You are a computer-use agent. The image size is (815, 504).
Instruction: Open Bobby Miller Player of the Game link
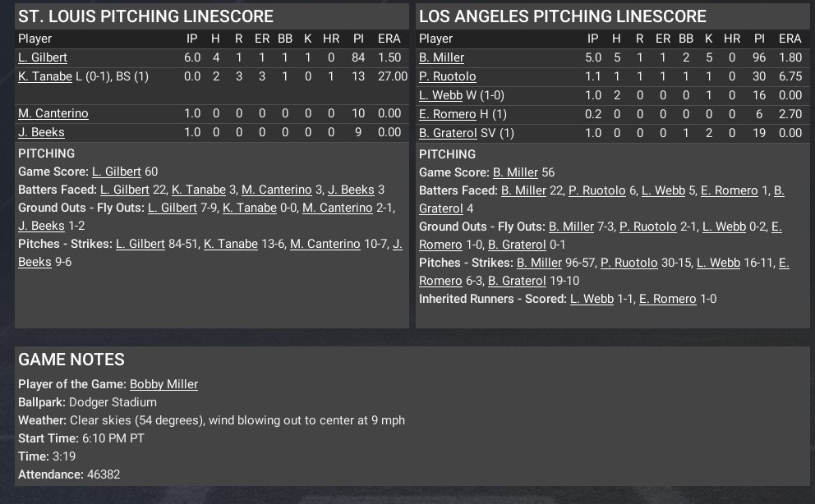[x=163, y=384]
